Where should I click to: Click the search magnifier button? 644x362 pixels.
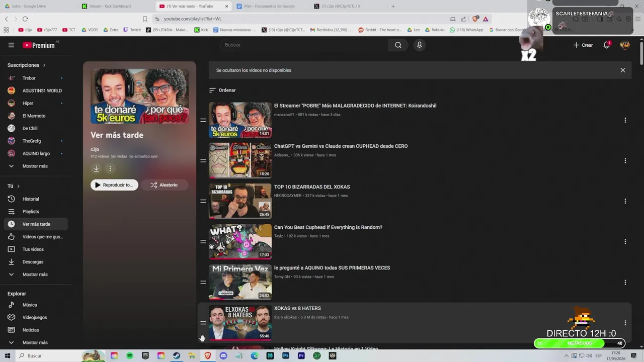(x=398, y=45)
